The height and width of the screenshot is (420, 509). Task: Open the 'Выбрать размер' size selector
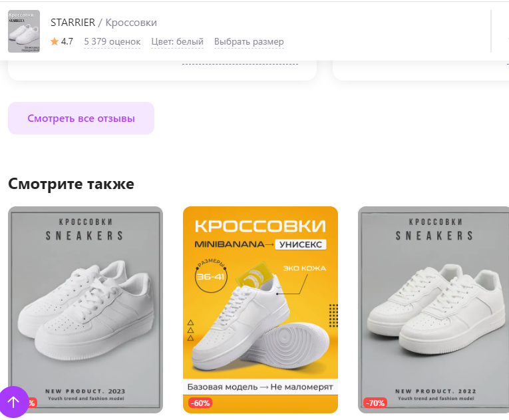click(x=249, y=41)
